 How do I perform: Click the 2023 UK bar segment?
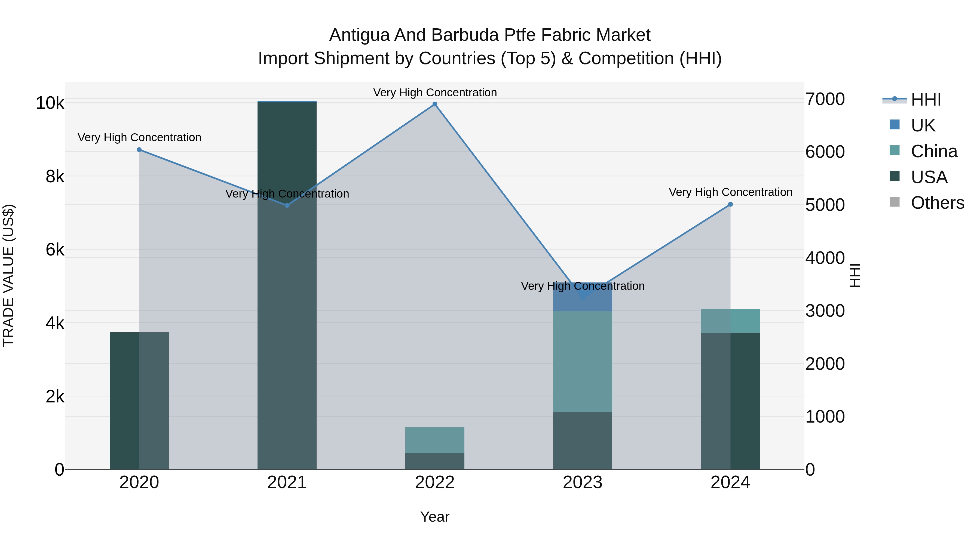[583, 297]
